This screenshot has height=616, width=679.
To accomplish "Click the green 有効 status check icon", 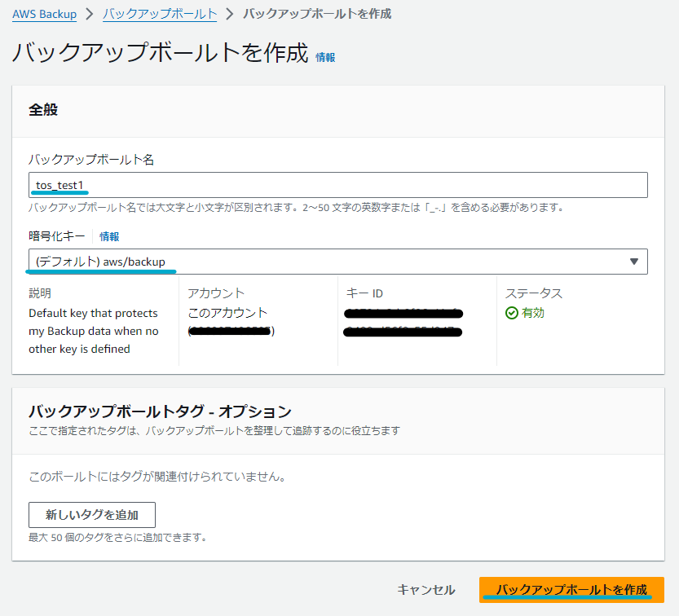I will pos(511,313).
